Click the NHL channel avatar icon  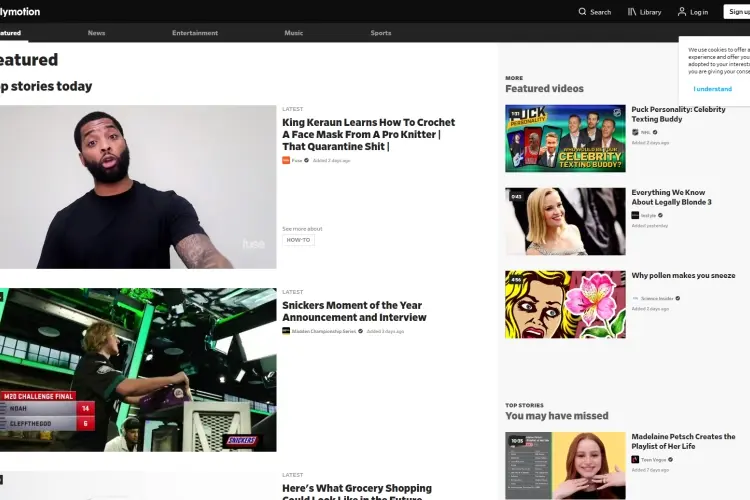point(635,132)
